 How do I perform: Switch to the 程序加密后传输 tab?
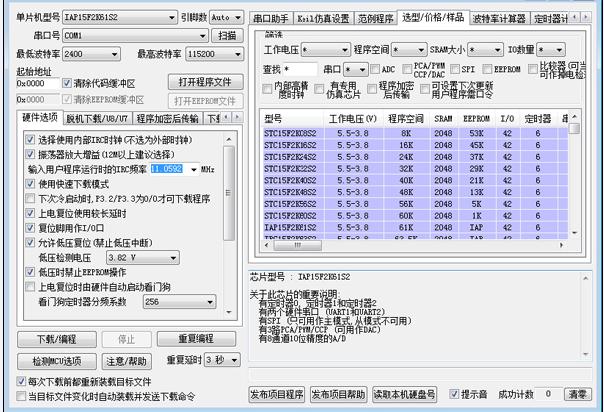[x=168, y=118]
